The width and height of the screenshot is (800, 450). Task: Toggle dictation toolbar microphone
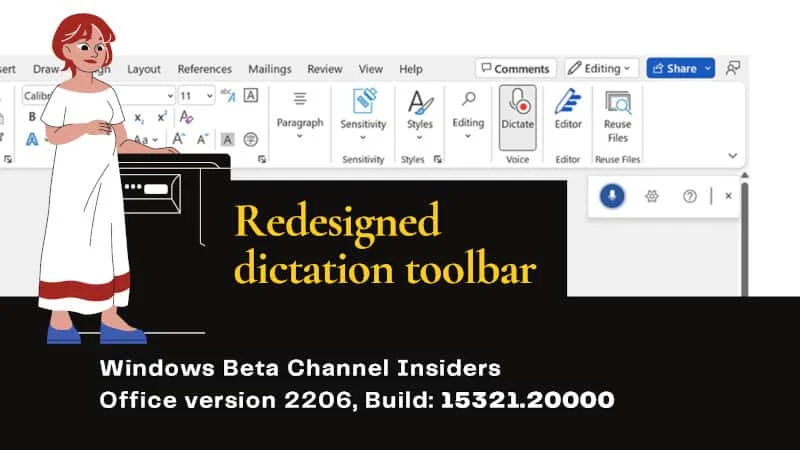(x=612, y=196)
